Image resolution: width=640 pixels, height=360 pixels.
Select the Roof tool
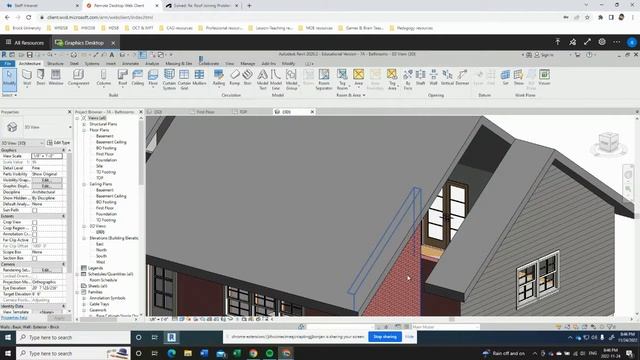click(x=122, y=78)
